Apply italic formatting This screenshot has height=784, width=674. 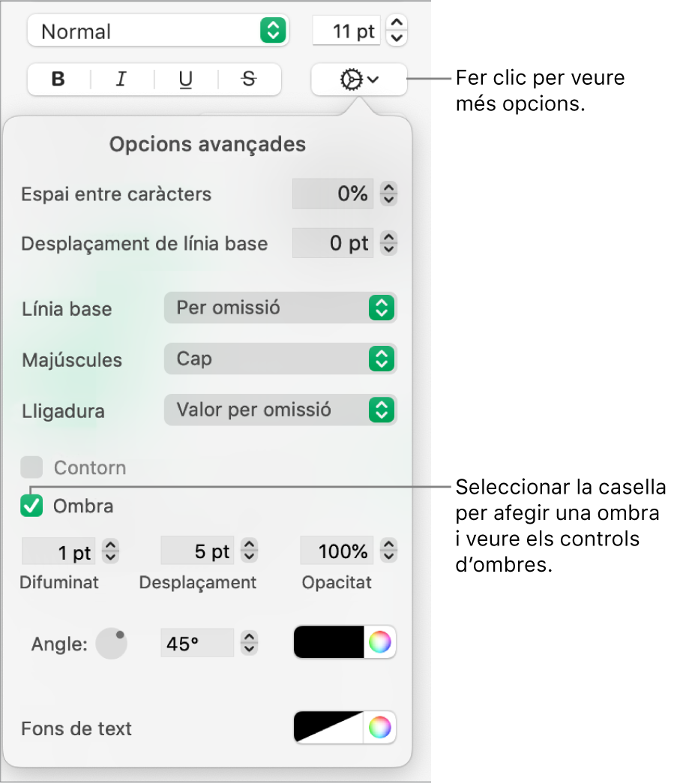121,80
